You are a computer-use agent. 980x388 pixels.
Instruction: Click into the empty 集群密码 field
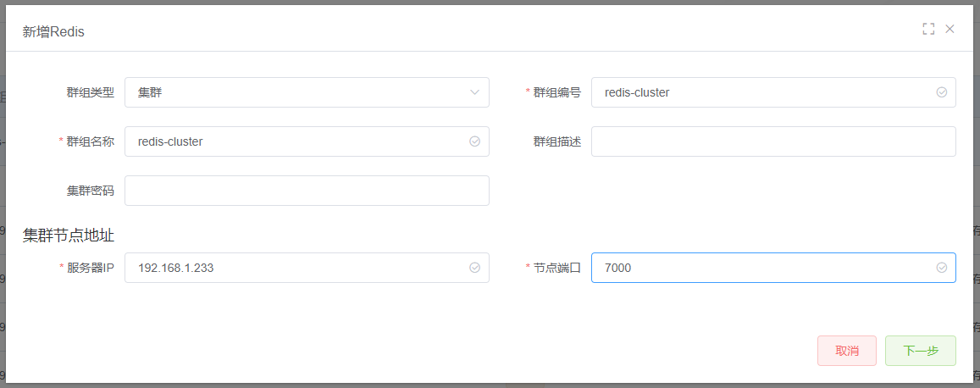[307, 191]
